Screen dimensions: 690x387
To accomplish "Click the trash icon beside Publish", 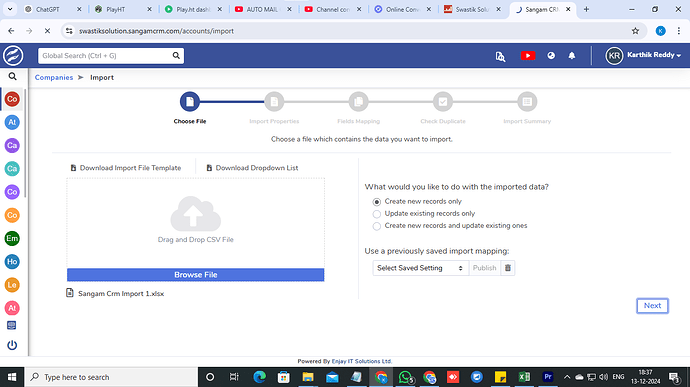I will (x=507, y=268).
